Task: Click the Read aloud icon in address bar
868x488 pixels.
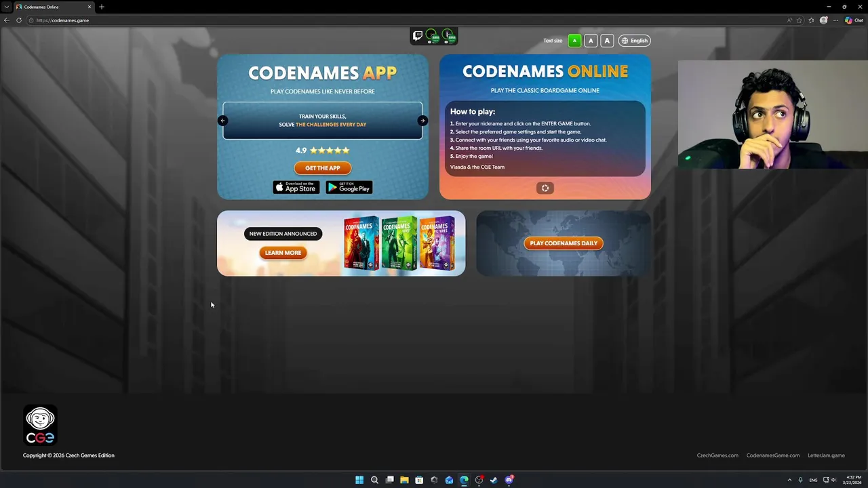Action: (789, 20)
